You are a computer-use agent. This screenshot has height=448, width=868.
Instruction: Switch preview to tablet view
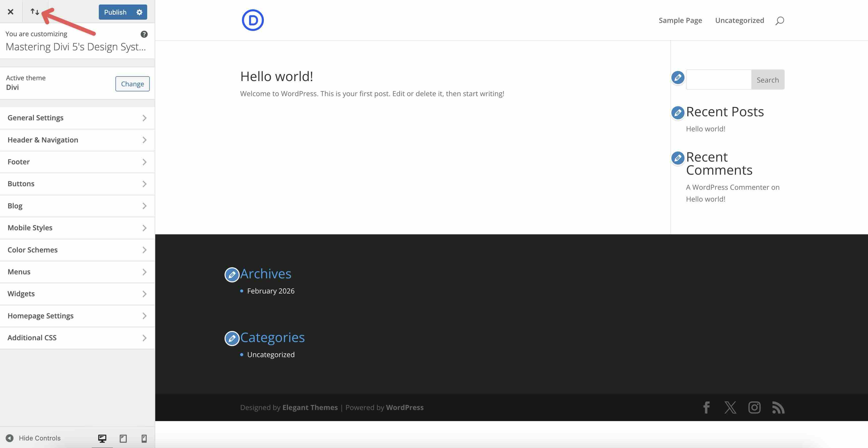[123, 438]
